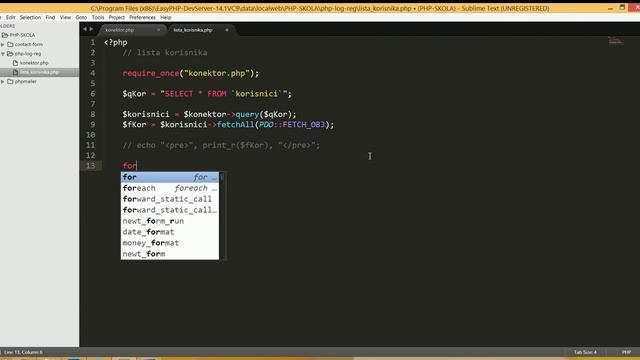Click the contact-form folder icon

tap(10, 44)
